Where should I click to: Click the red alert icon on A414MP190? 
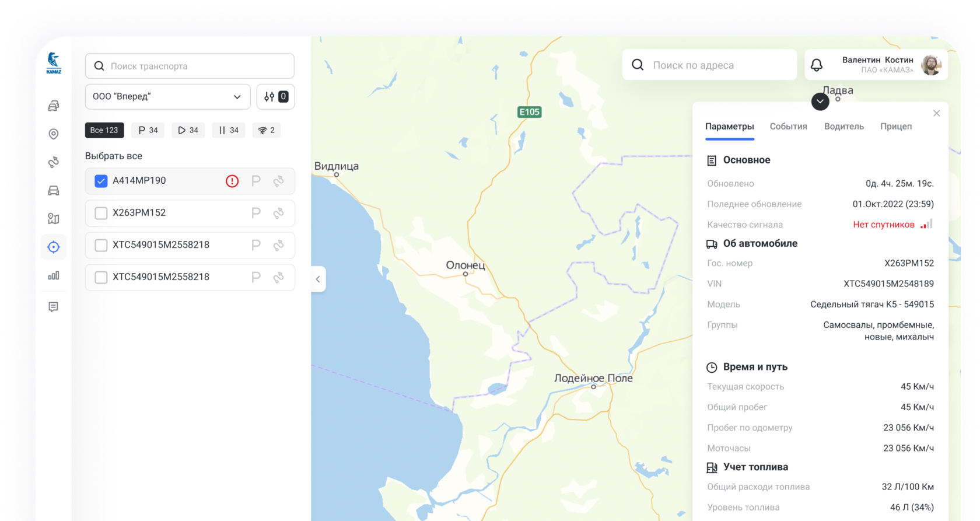point(232,181)
